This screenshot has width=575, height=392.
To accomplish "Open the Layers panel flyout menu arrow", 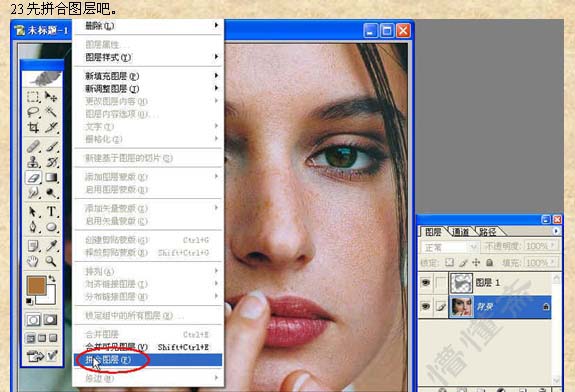I will (x=556, y=231).
